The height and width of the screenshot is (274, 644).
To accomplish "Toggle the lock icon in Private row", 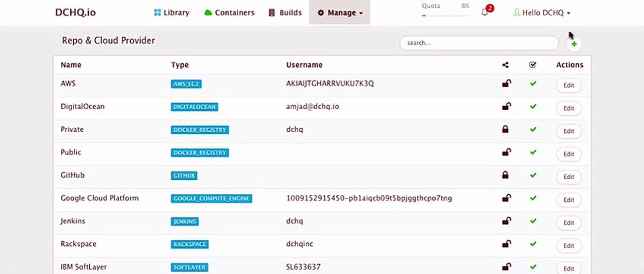I will (505, 129).
